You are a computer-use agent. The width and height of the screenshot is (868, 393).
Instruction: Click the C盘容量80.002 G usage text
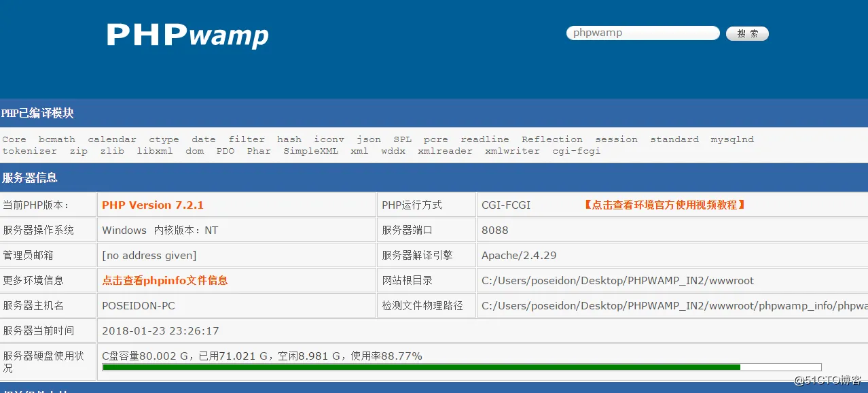pos(262,356)
